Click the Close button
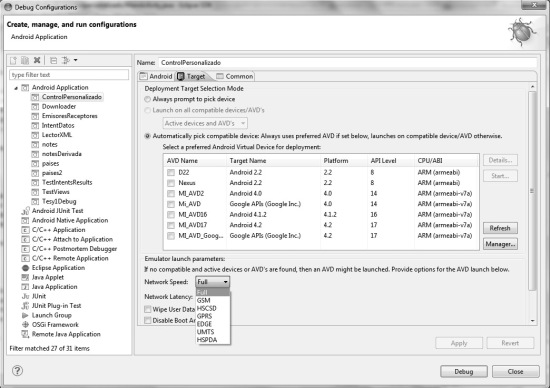 pos(515,372)
